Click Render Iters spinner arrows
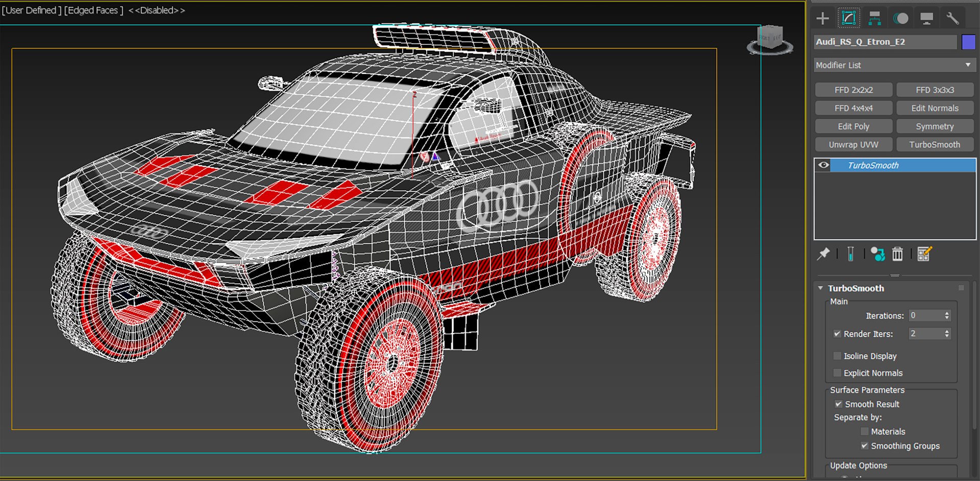Viewport: 980px width, 481px height. coord(947,333)
